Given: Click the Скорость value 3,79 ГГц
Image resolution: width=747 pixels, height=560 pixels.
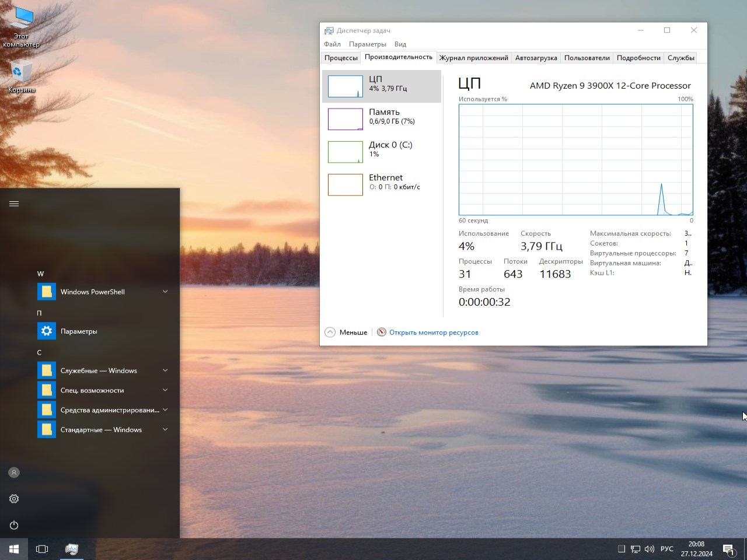Looking at the screenshot, I should (x=542, y=246).
